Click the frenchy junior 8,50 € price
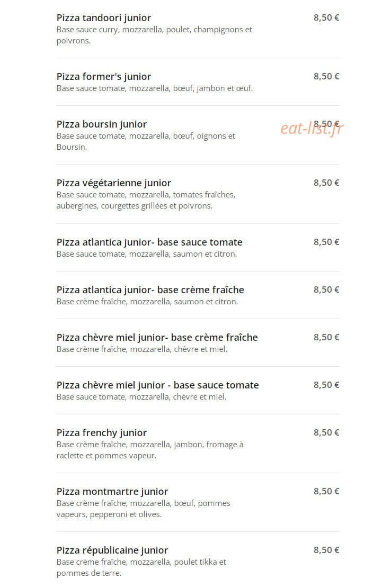373x588 pixels. coord(326,433)
